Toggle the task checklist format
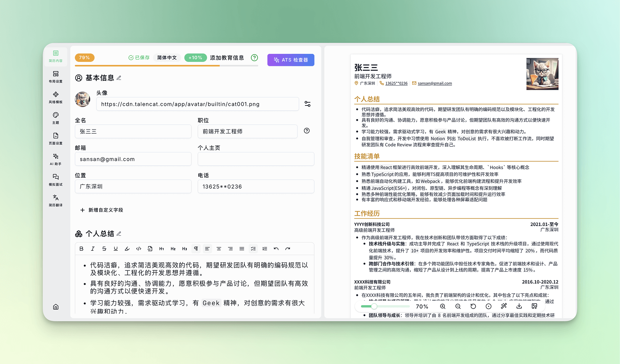This screenshot has height=364, width=620. pyautogui.click(x=253, y=249)
